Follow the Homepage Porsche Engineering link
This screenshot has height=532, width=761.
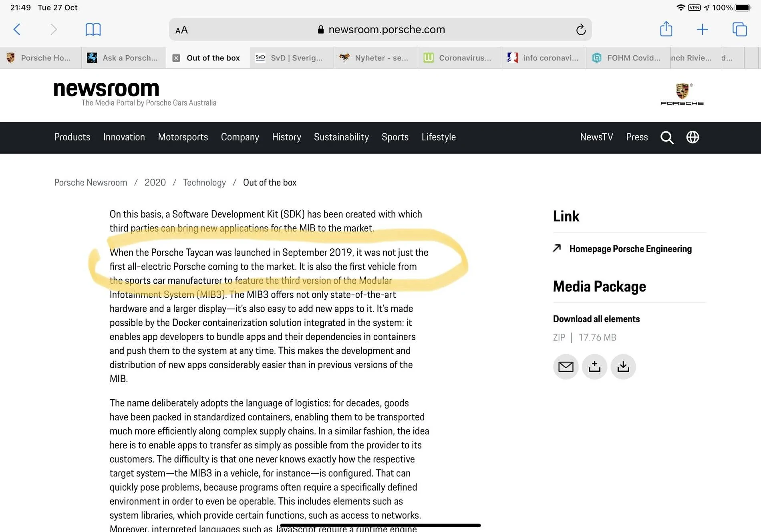click(630, 249)
